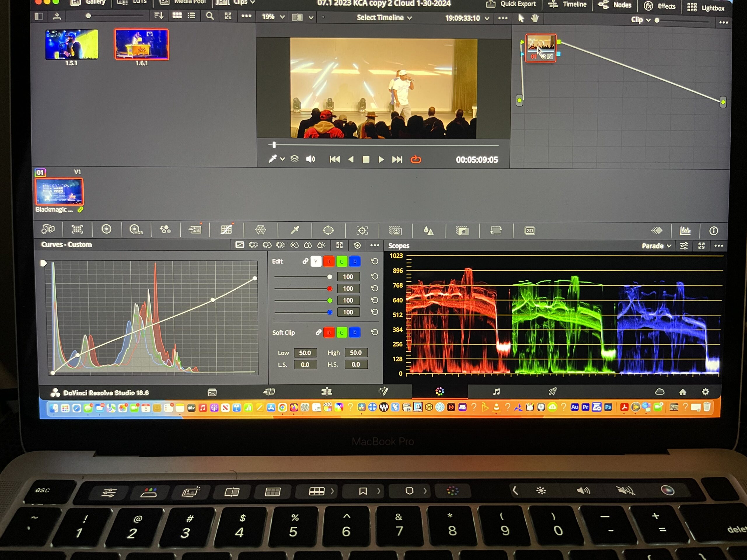Toggle the Y luminance curve channel
Image resolution: width=747 pixels, height=560 pixels.
(x=315, y=262)
